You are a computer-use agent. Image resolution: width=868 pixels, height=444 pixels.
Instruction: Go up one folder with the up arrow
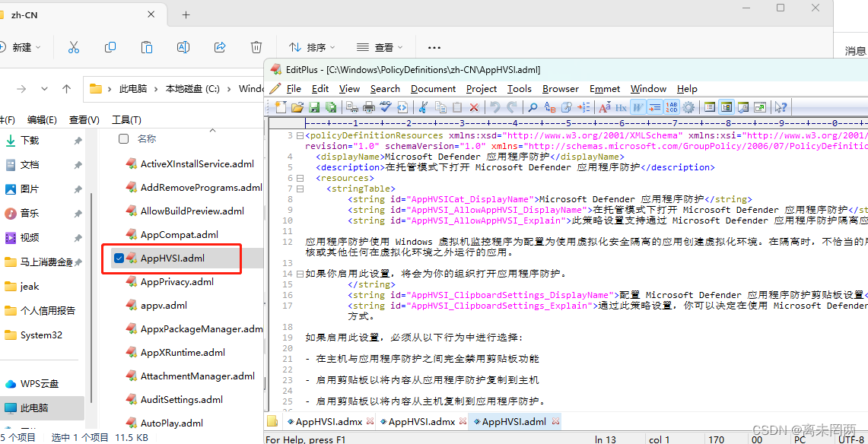(66, 88)
